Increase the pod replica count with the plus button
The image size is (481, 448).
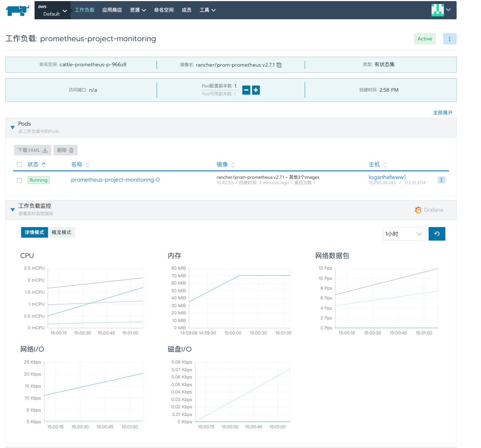(256, 90)
